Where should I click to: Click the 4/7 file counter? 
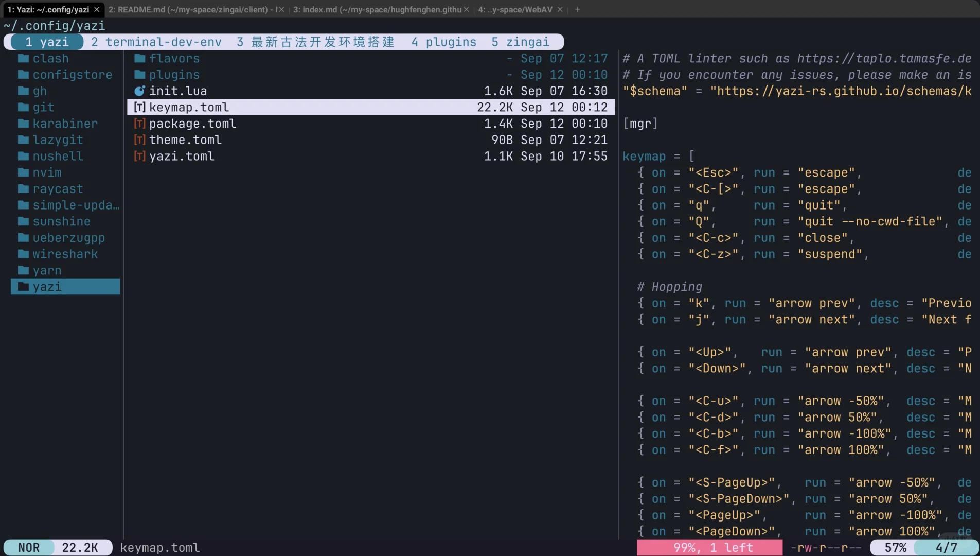pos(947,547)
